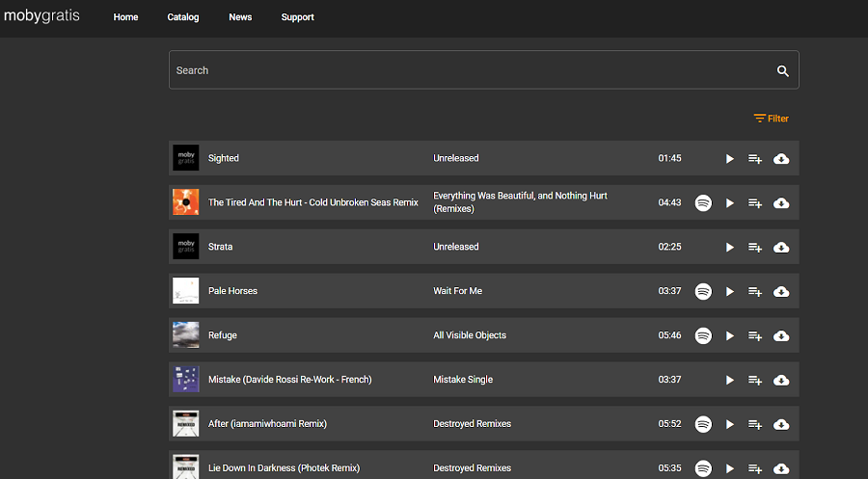The image size is (868, 479).
Task: Click the search magnifier icon
Action: coord(782,71)
